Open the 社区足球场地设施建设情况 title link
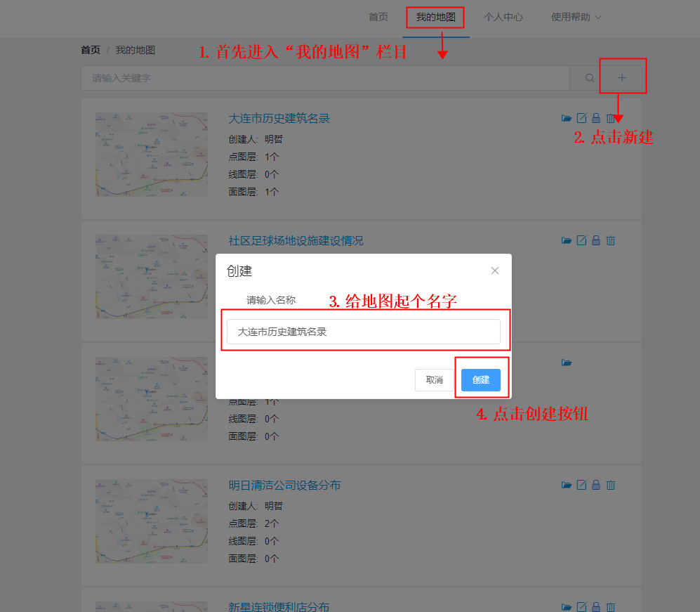Screen dimensions: 700x612 coord(296,241)
